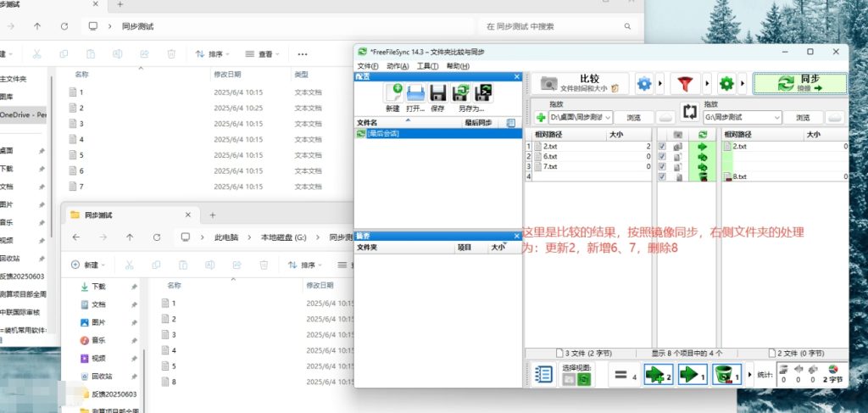The width and height of the screenshot is (868, 413).
Task: Expand the right folder path G:\同步测试 dropdown
Action: [x=776, y=117]
